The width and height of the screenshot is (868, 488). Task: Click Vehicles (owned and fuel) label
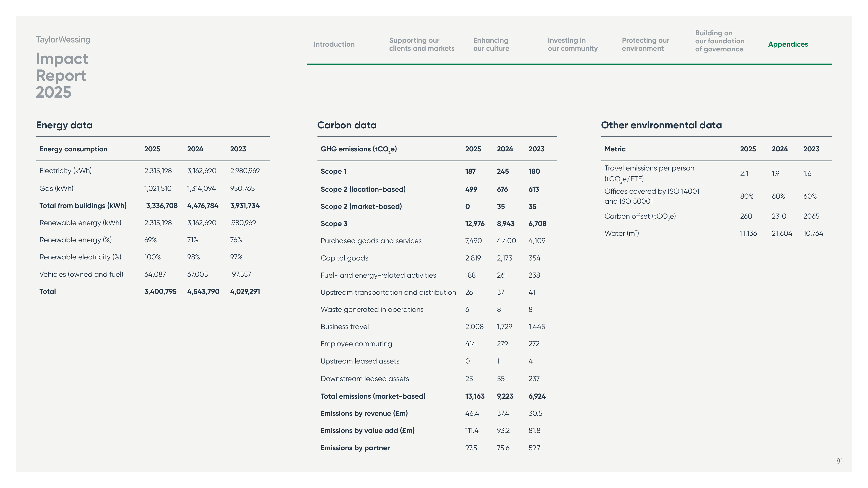(81, 274)
